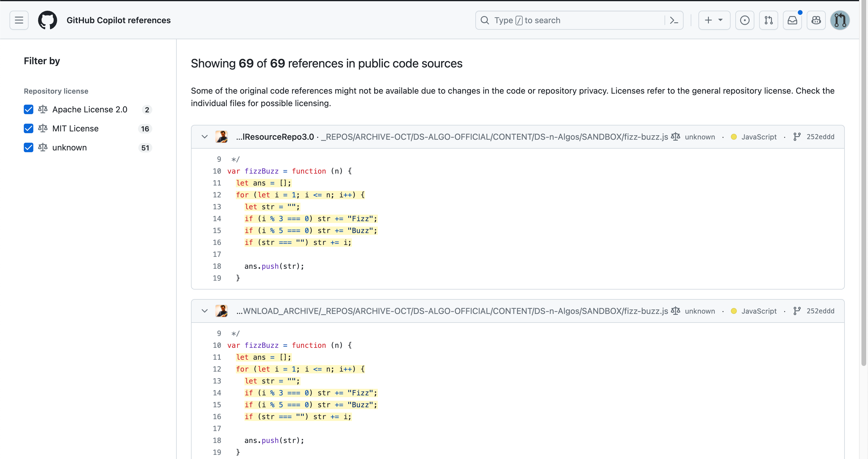Click the GitHub home/octocat logo icon

[46, 20]
